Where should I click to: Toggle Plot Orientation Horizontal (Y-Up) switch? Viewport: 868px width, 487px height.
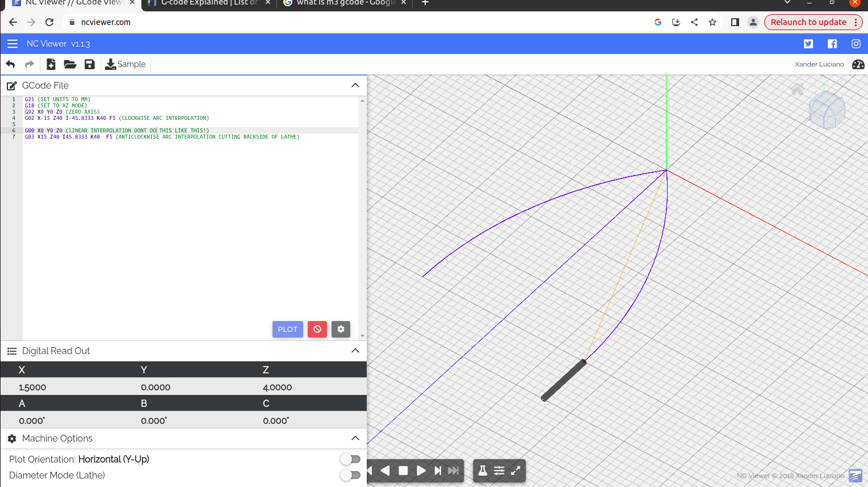(350, 459)
